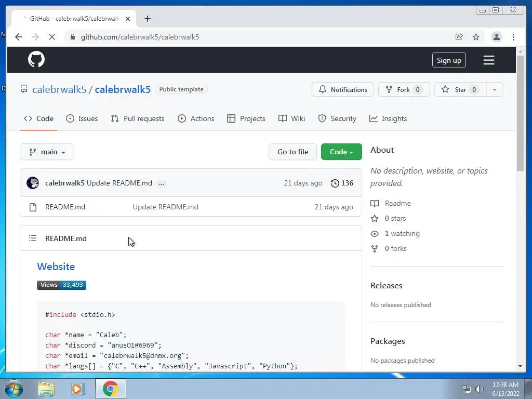Open the hamburger navigation menu
Image resolution: width=532 pixels, height=399 pixels.
[x=488, y=60]
